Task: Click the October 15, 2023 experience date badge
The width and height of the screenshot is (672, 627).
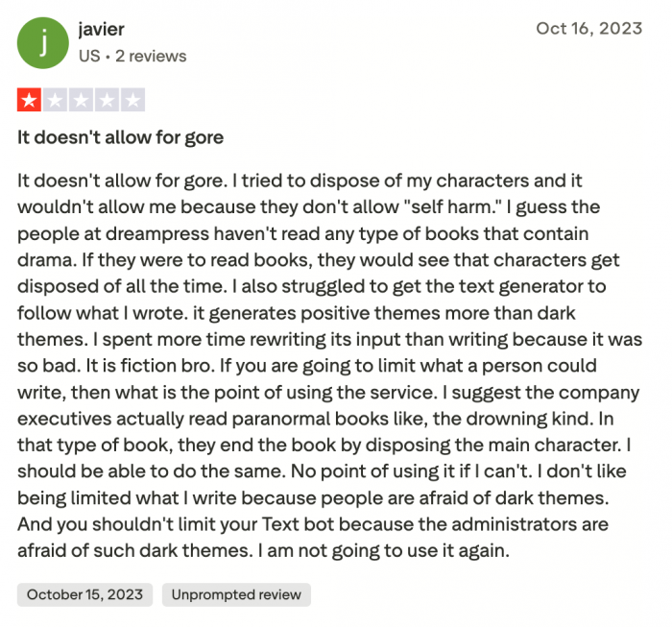Action: (84, 594)
